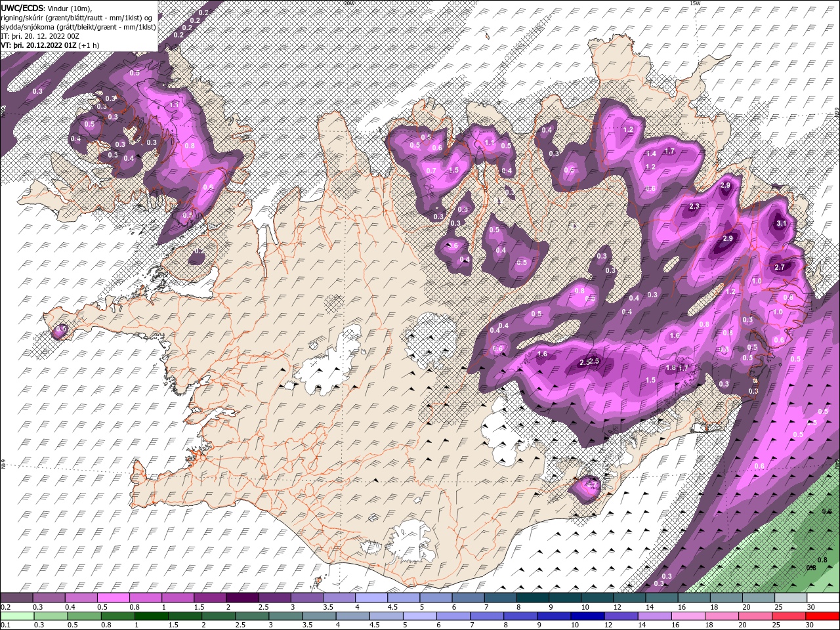Select the VT valid time line 20.12.2022 01Z

51,45
